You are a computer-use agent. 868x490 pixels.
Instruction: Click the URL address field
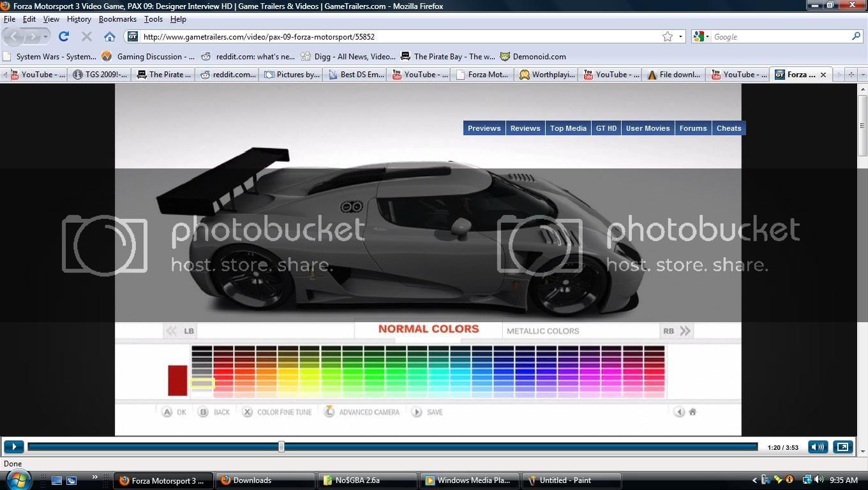coord(400,36)
